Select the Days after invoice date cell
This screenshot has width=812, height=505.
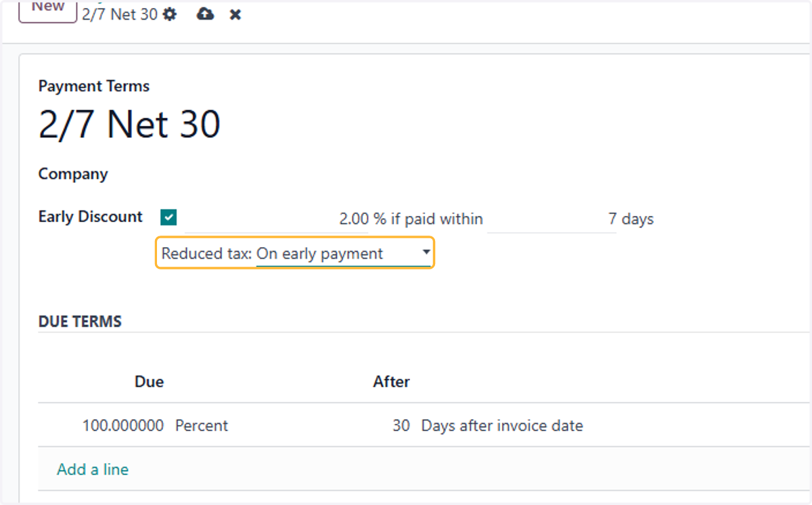click(502, 426)
